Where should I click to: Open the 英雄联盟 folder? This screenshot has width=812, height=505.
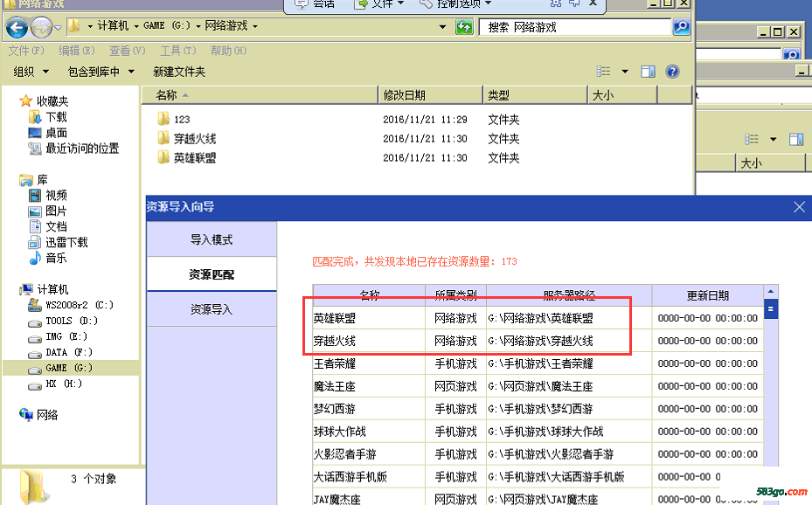[194, 158]
